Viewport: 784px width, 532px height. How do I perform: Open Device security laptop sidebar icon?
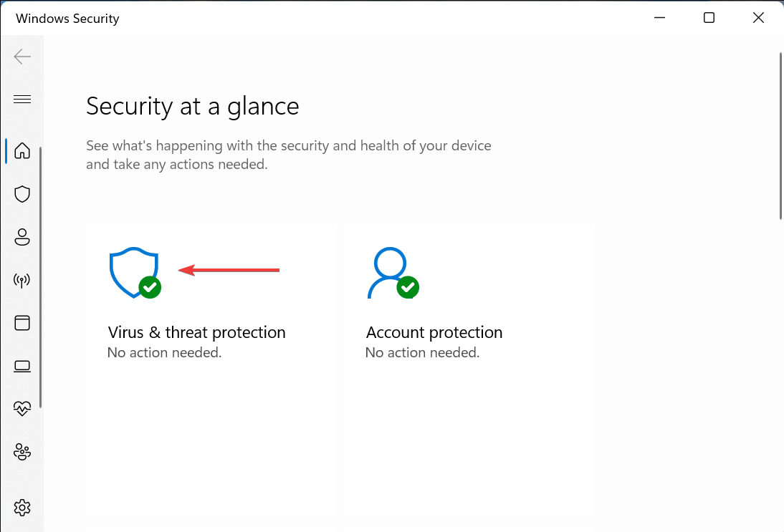tap(22, 366)
